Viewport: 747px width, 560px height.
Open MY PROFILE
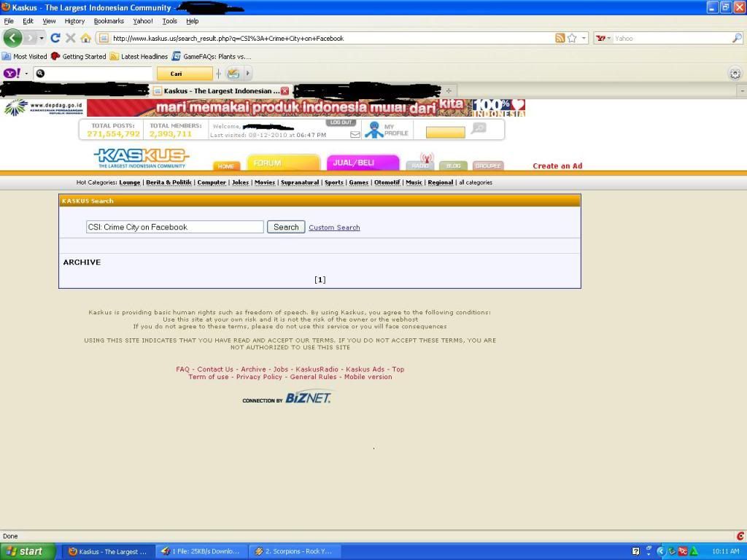pos(387,130)
